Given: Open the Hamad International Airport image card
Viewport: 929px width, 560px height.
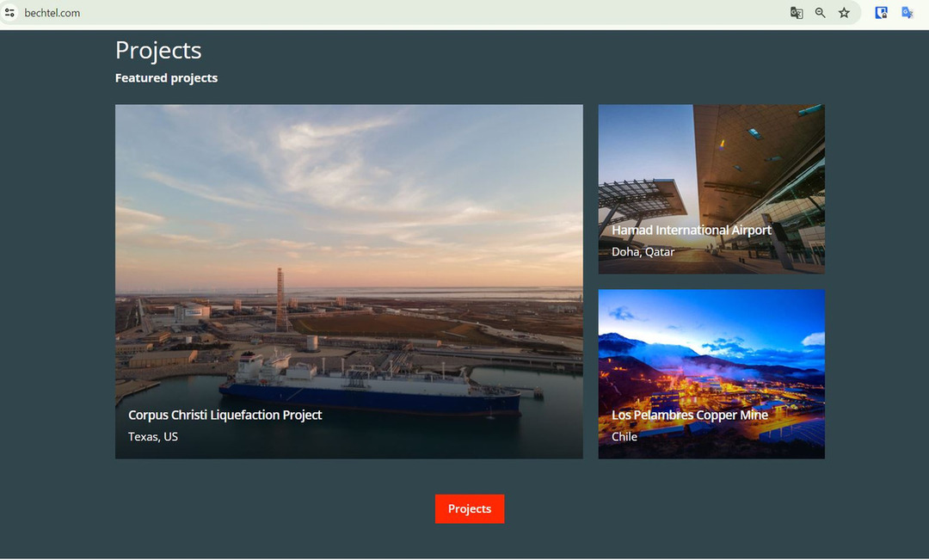Looking at the screenshot, I should coord(711,189).
